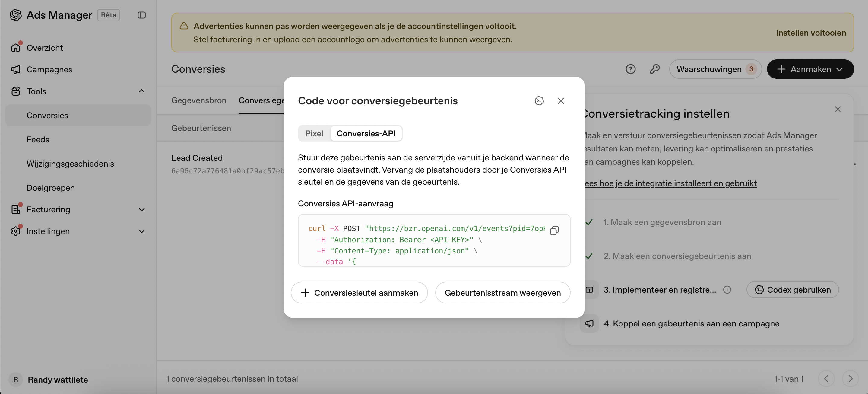The height and width of the screenshot is (394, 868).
Task: Click info icon next to step 3
Action: (x=727, y=290)
